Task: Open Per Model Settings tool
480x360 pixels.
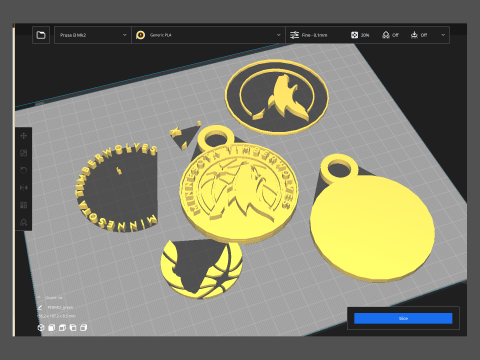Action: click(24, 205)
